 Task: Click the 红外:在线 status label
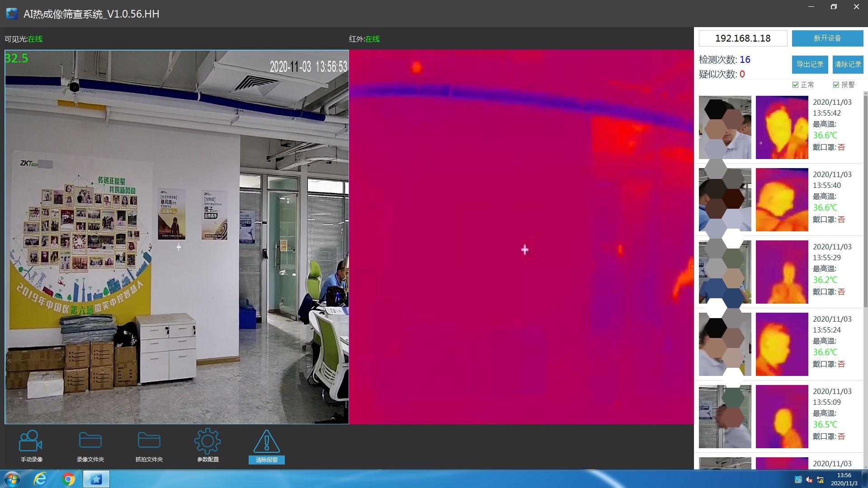click(364, 39)
